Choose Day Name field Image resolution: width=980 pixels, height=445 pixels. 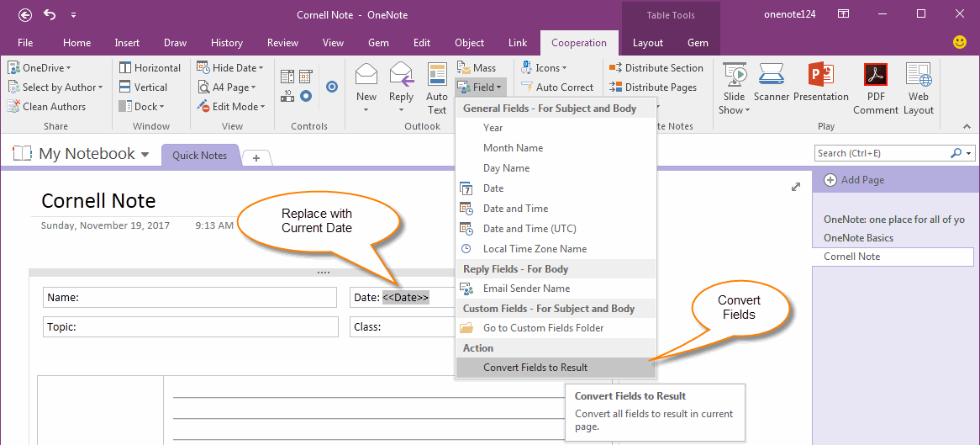pos(556,167)
